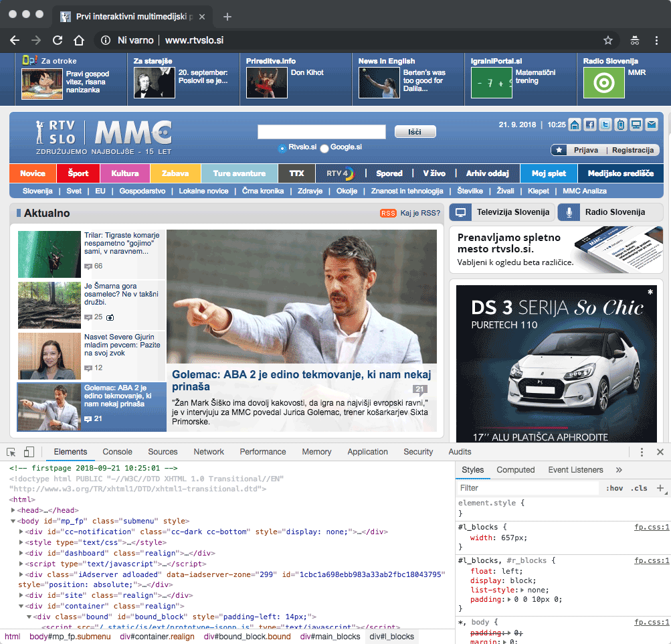Image resolution: width=671 pixels, height=644 pixels.
Task: Add new style rule plus icon
Action: 660,488
